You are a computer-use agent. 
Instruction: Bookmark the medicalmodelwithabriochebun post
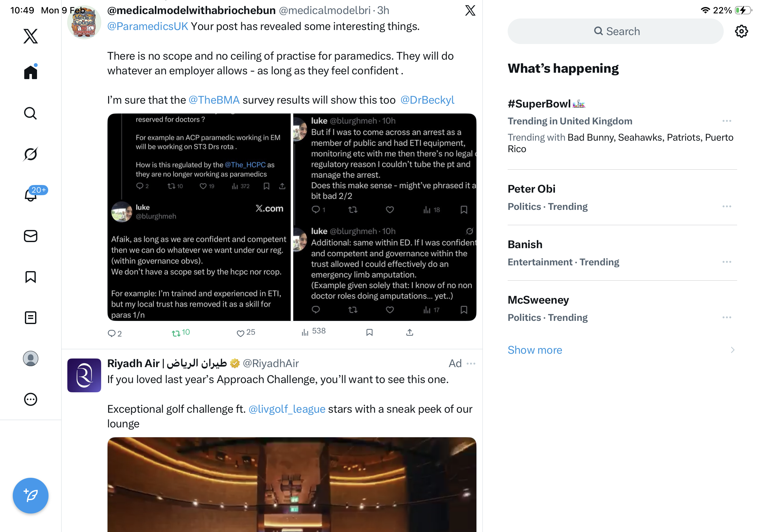[x=370, y=332]
